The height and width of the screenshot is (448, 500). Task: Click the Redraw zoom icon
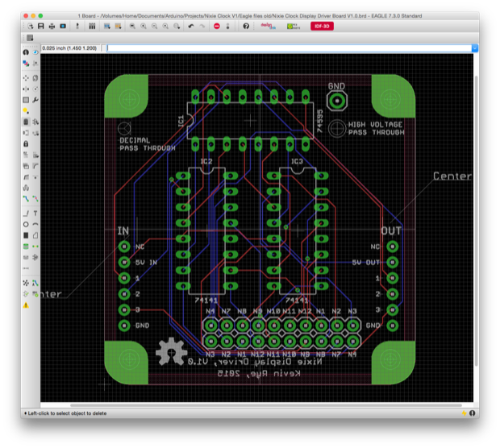165,26
